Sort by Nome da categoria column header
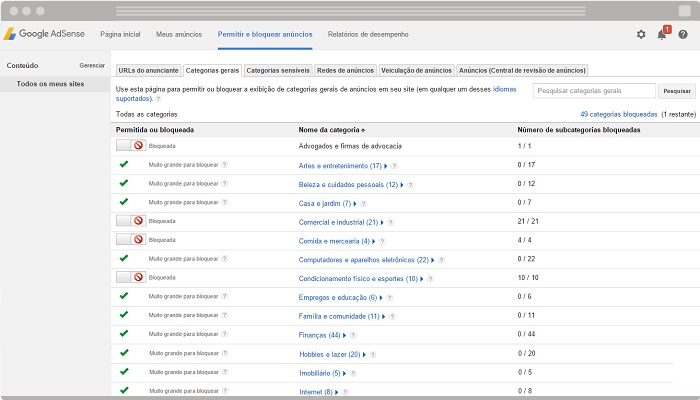 tap(331, 130)
